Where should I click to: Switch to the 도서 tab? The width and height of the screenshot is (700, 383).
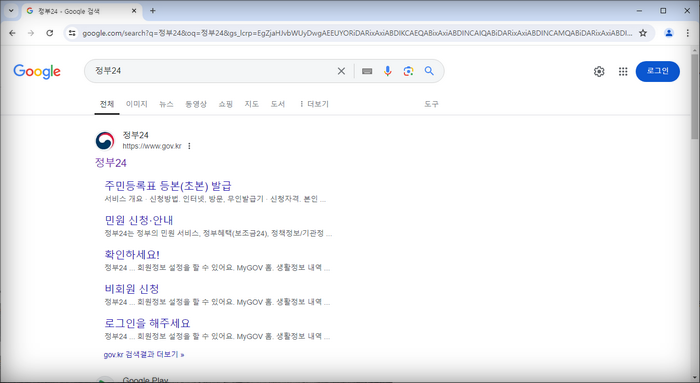coord(278,104)
